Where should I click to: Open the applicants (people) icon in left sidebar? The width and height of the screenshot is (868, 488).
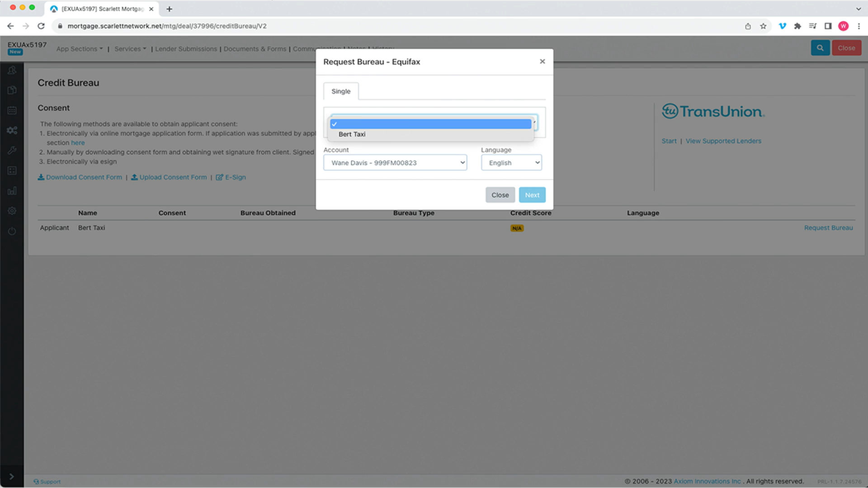[12, 70]
